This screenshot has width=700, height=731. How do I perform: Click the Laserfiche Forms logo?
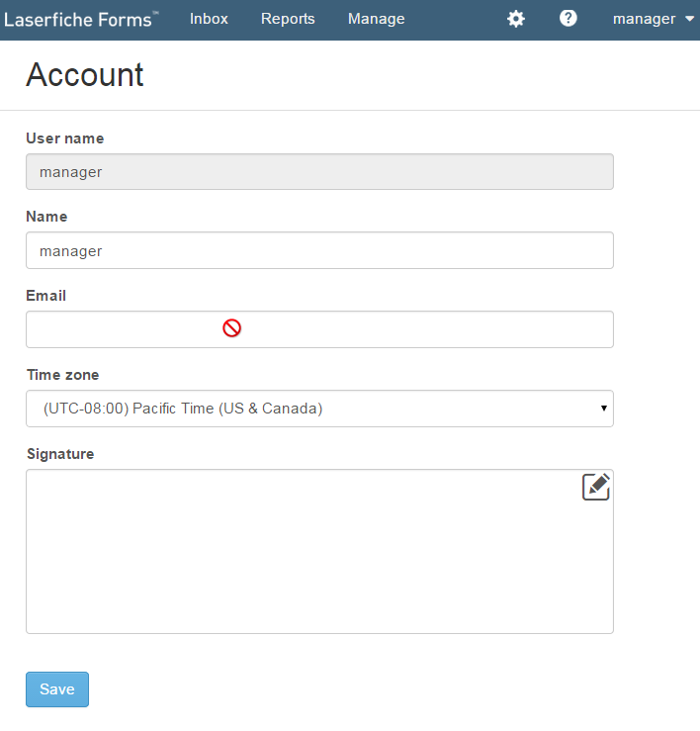tap(81, 20)
